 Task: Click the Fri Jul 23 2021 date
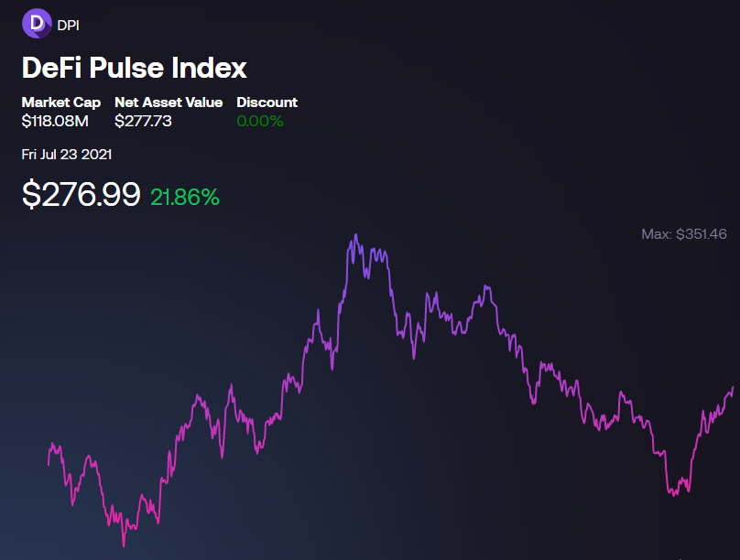(67, 155)
